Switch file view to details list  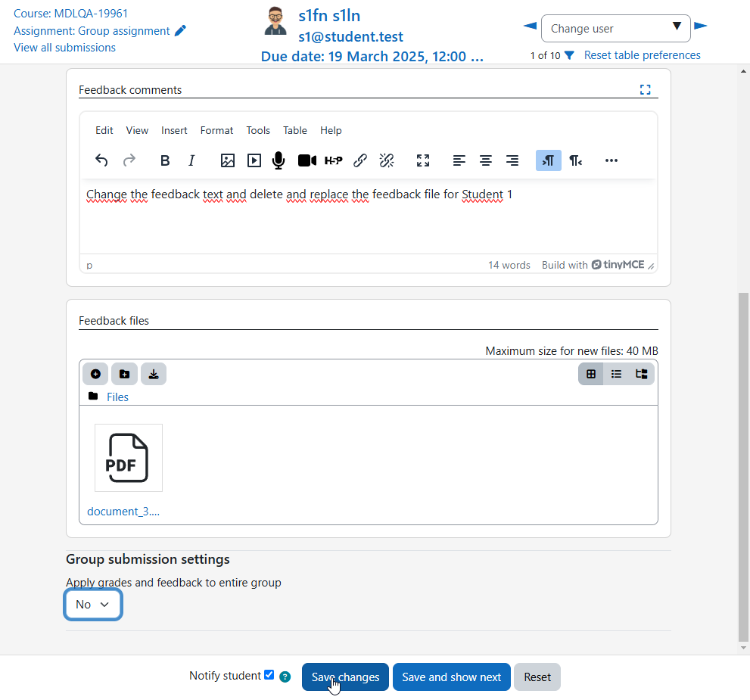click(x=617, y=374)
